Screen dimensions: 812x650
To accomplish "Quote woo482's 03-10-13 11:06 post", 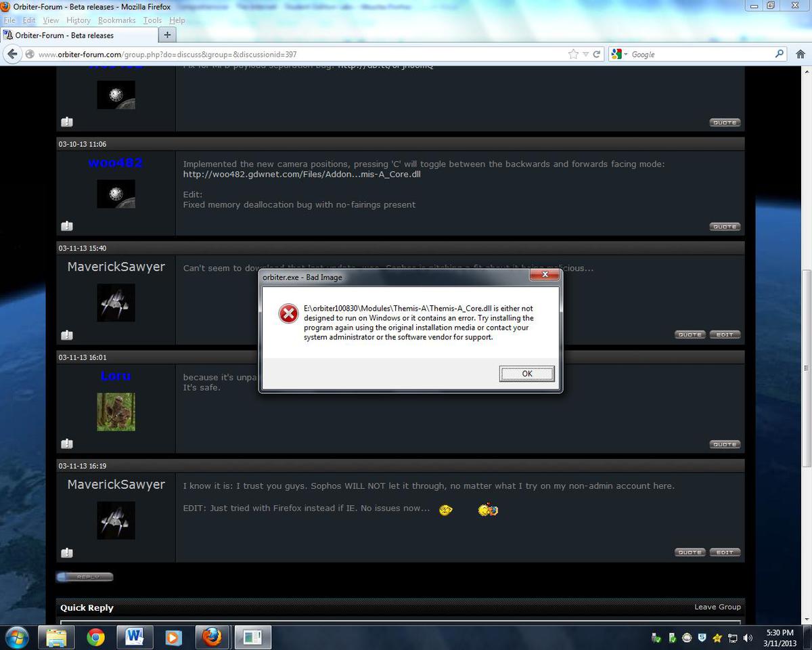I will [x=725, y=226].
